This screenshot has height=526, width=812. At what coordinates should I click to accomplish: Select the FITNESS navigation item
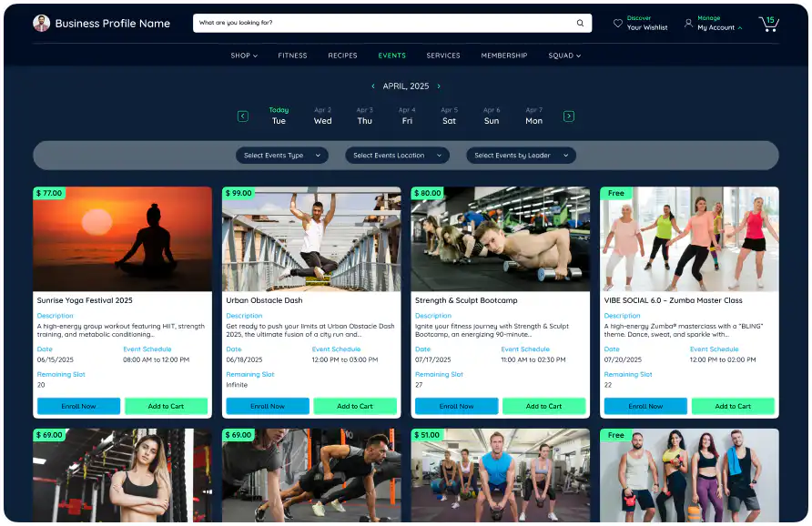pyautogui.click(x=292, y=56)
